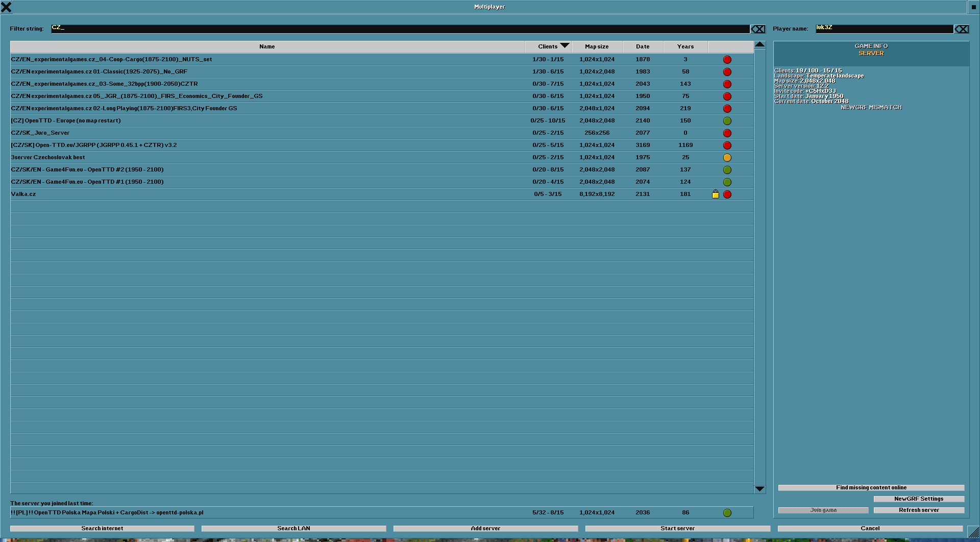Click the green status dot for [CZ] OpenTTD Europe
980x542 pixels.
(727, 120)
